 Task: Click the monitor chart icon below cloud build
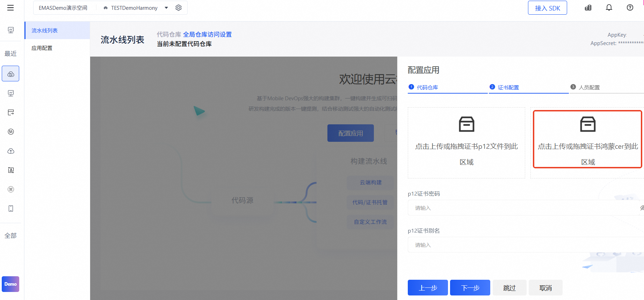click(11, 93)
